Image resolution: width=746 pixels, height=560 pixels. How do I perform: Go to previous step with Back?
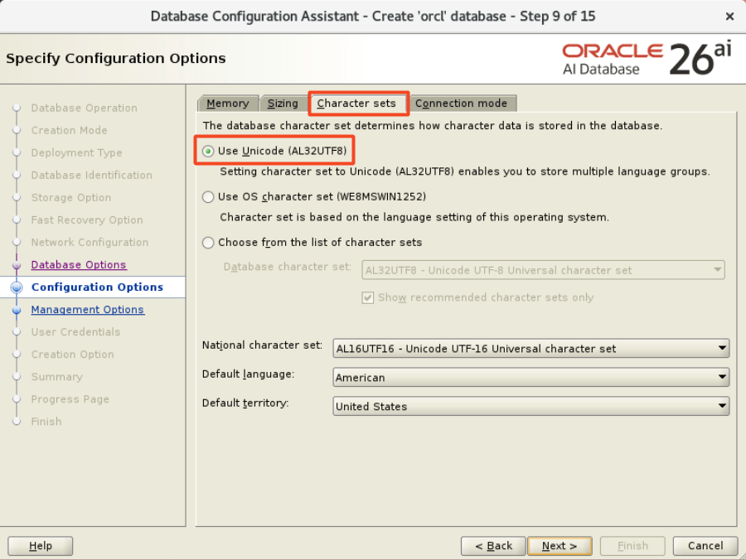pyautogui.click(x=493, y=546)
